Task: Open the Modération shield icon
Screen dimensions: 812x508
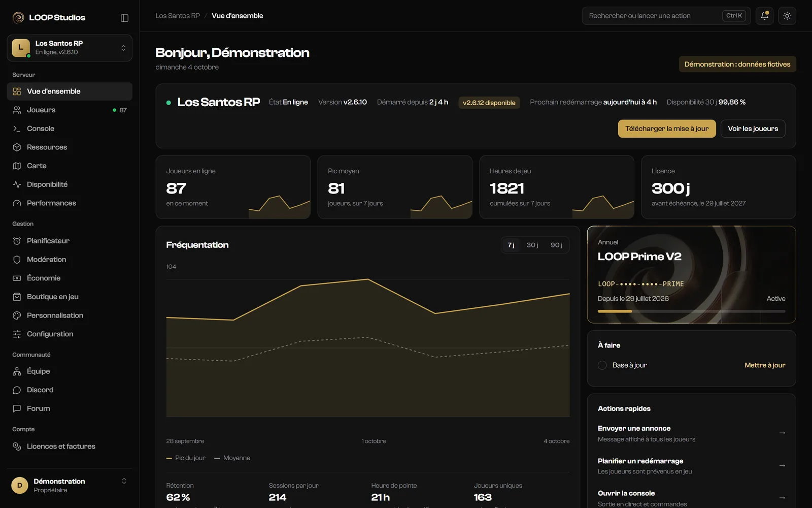Action: pyautogui.click(x=17, y=260)
